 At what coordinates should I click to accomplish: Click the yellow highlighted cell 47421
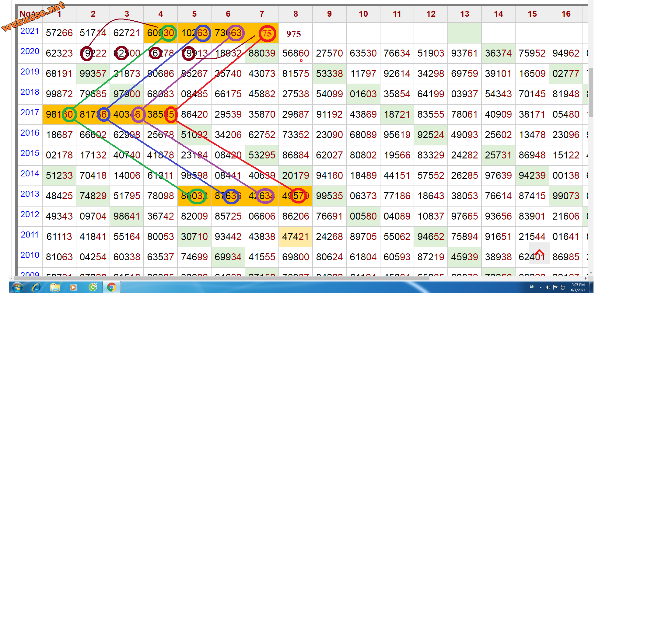tap(296, 237)
